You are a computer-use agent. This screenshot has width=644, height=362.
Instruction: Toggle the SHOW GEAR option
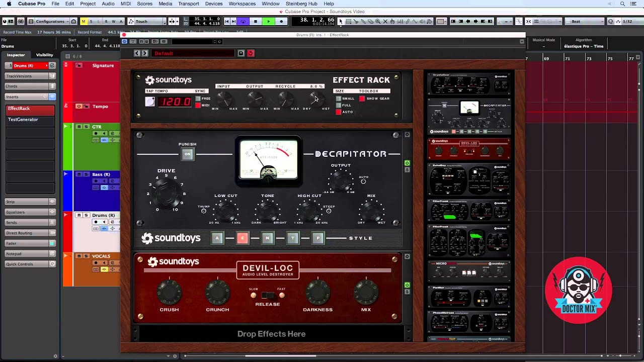coord(362,99)
